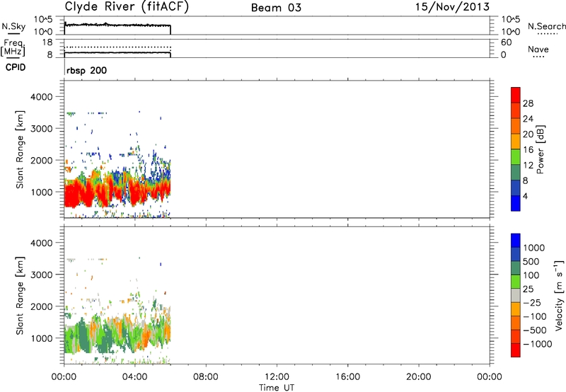
Task: Click the red top of the power color bar
Action: click(516, 95)
